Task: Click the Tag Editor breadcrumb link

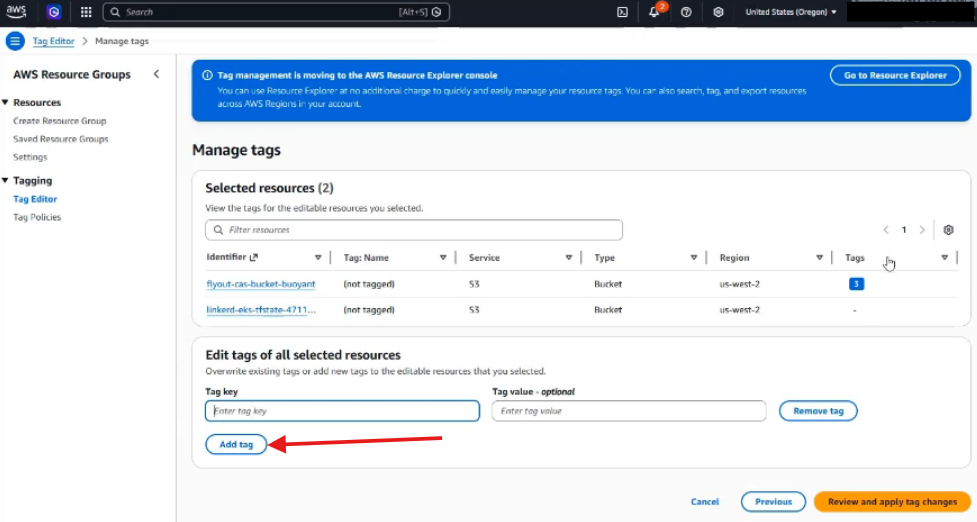Action: click(x=54, y=41)
